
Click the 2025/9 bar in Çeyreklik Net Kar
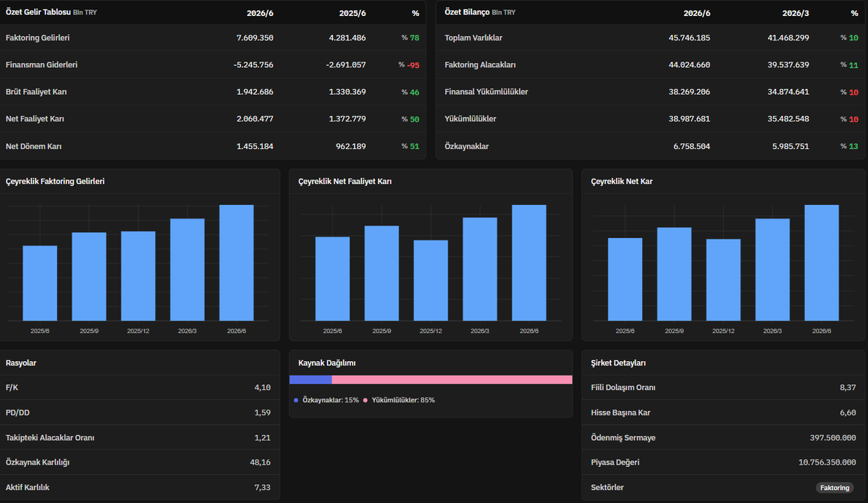(x=674, y=274)
